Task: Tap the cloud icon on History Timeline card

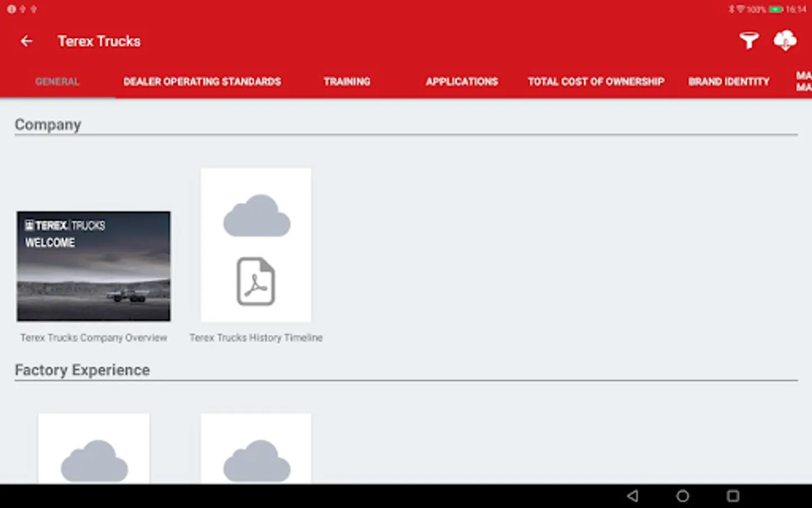Action: tap(257, 216)
